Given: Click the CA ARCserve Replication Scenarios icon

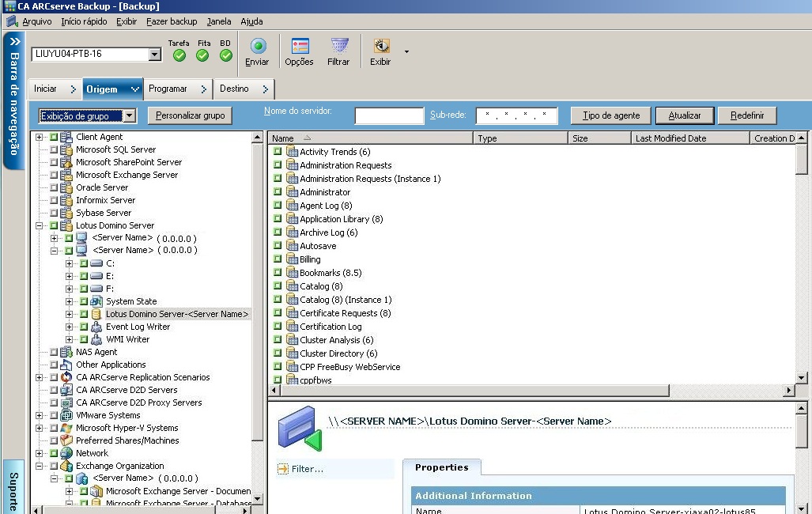Looking at the screenshot, I should (x=66, y=377).
